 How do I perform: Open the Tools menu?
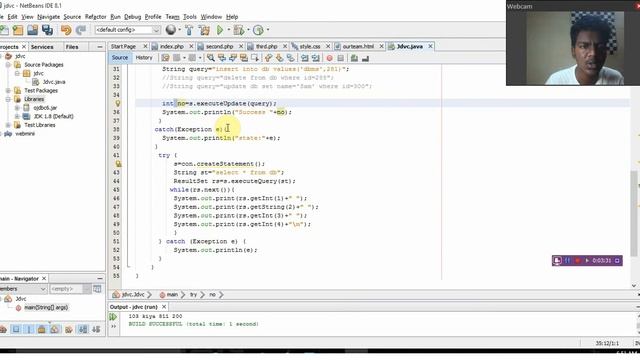(x=190, y=17)
